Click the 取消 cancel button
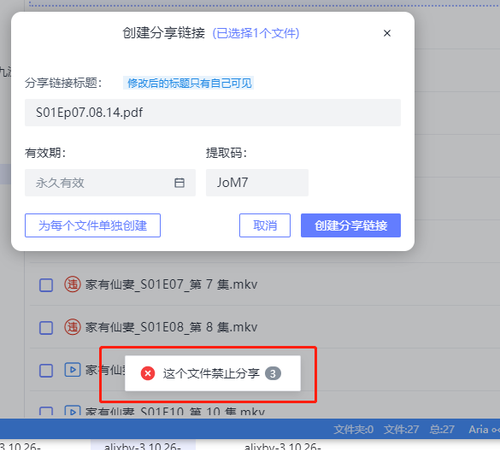Image resolution: width=500 pixels, height=450 pixels. (265, 225)
